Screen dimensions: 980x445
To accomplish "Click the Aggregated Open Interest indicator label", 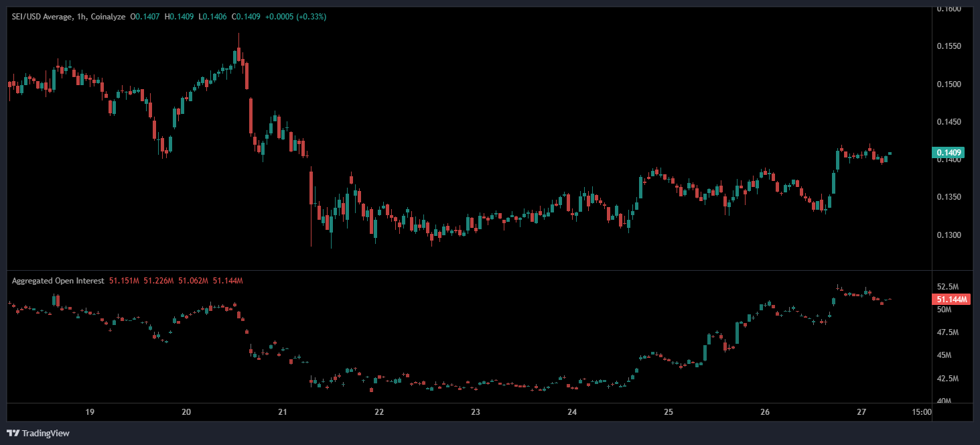I will point(58,281).
